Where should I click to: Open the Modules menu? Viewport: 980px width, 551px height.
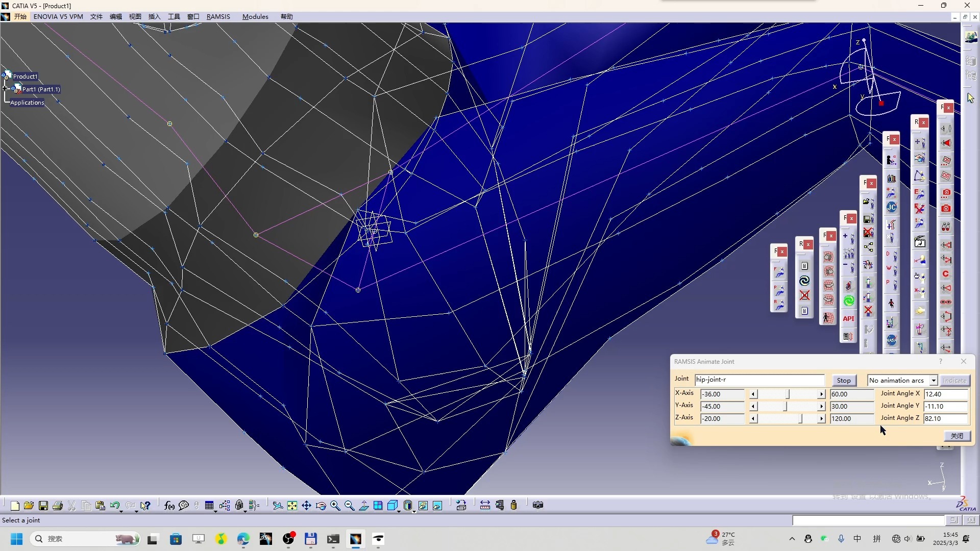click(x=255, y=16)
